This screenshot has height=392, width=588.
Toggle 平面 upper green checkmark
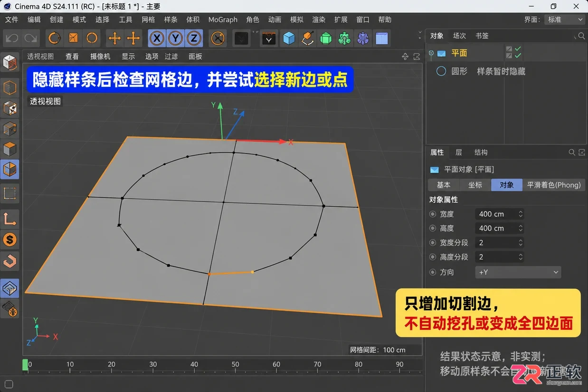coord(518,49)
